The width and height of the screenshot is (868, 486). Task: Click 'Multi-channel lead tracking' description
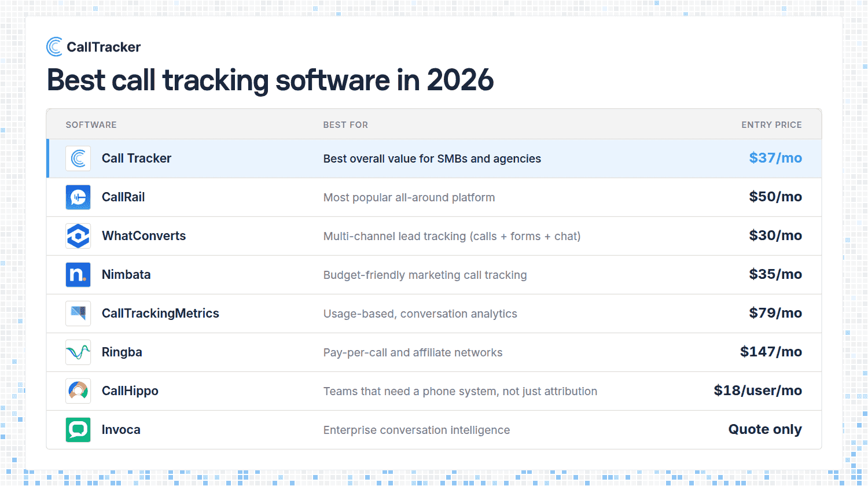point(452,237)
